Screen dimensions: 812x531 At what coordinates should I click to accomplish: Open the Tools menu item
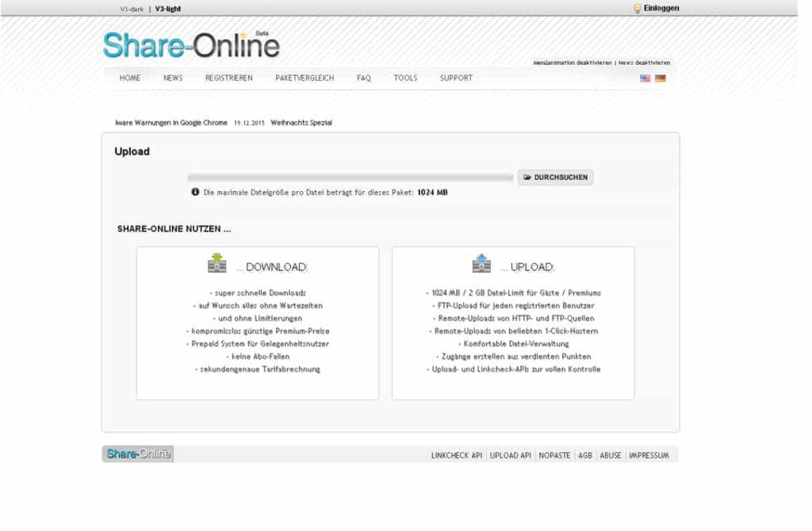click(405, 78)
